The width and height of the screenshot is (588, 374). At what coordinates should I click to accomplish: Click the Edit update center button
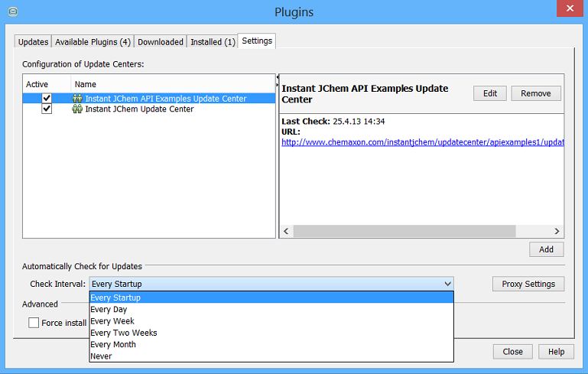489,93
